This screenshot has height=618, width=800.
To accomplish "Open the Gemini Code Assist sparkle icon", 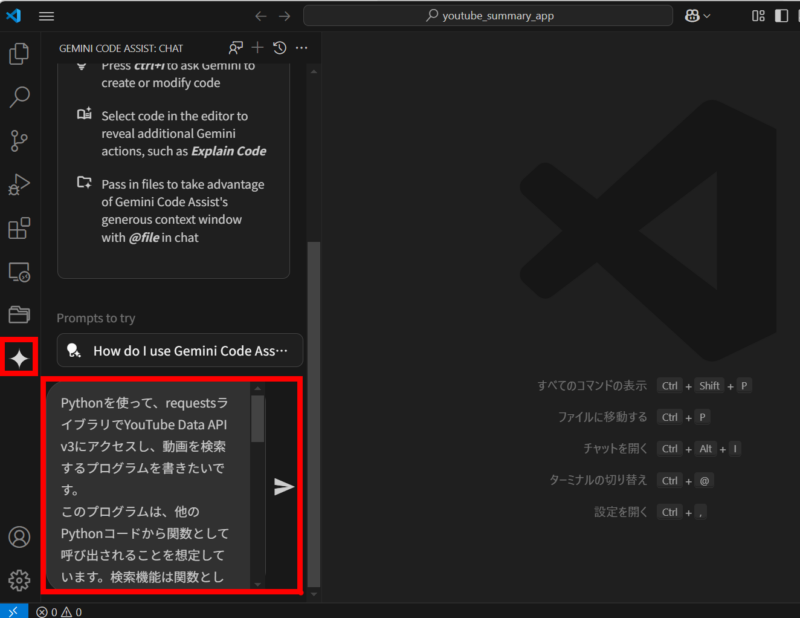I will (19, 358).
